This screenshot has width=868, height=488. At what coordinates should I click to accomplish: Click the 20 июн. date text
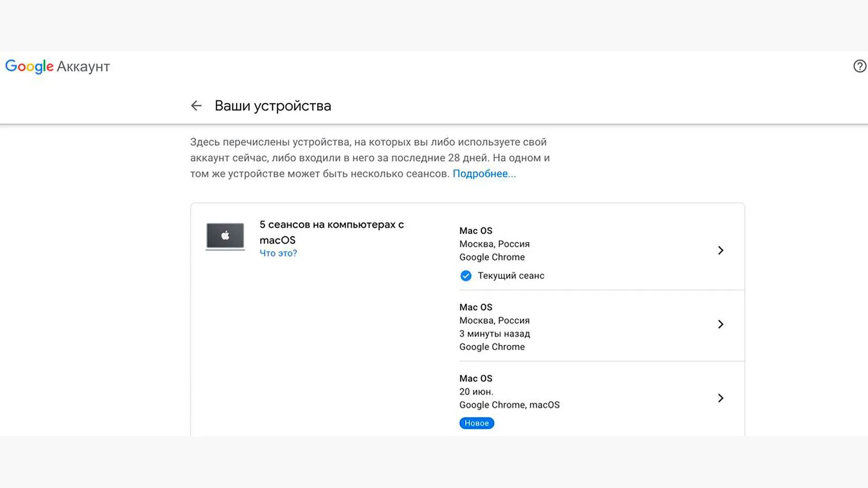click(x=476, y=392)
